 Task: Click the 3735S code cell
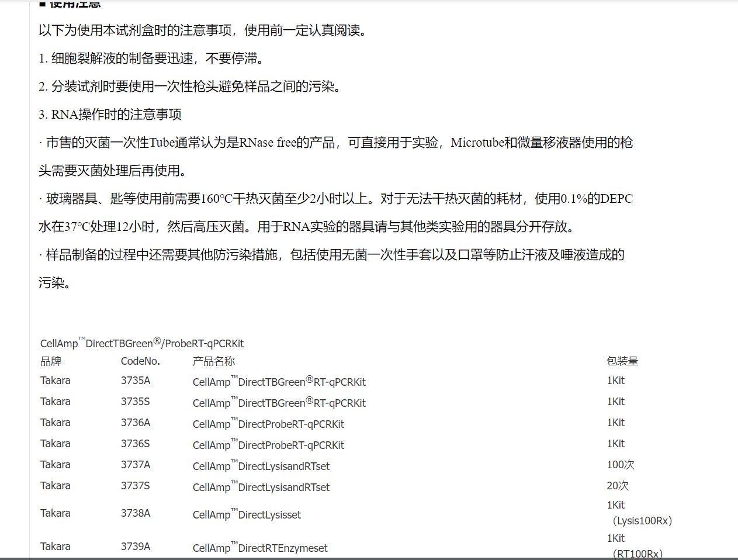136,402
